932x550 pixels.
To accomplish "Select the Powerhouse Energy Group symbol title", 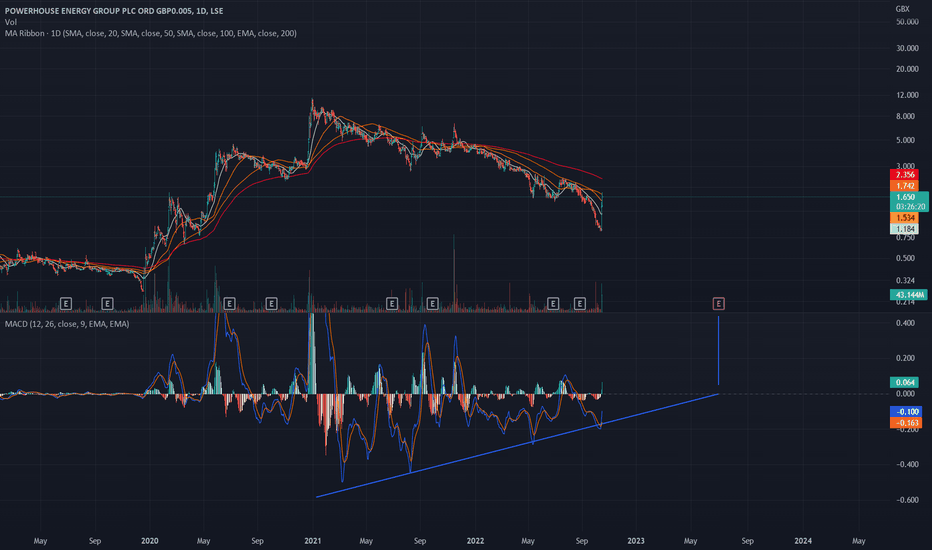I will 114,11.
